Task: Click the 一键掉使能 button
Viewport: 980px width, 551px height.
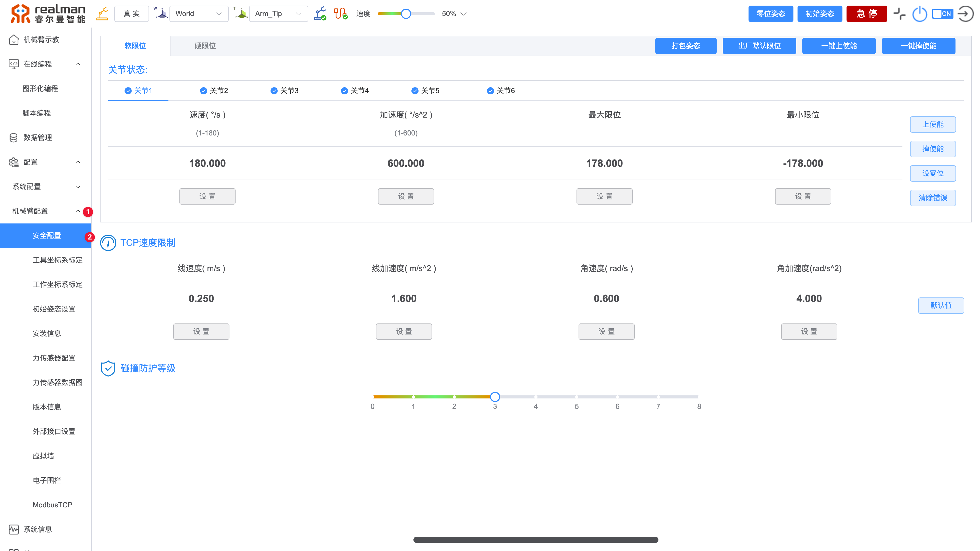Action: point(918,46)
